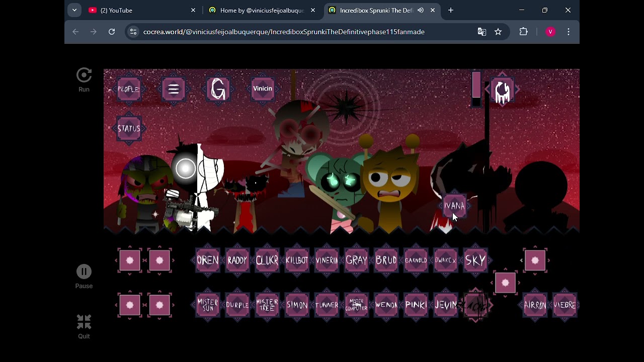
Task: Close the Home cocrea tab
Action: [x=313, y=10]
